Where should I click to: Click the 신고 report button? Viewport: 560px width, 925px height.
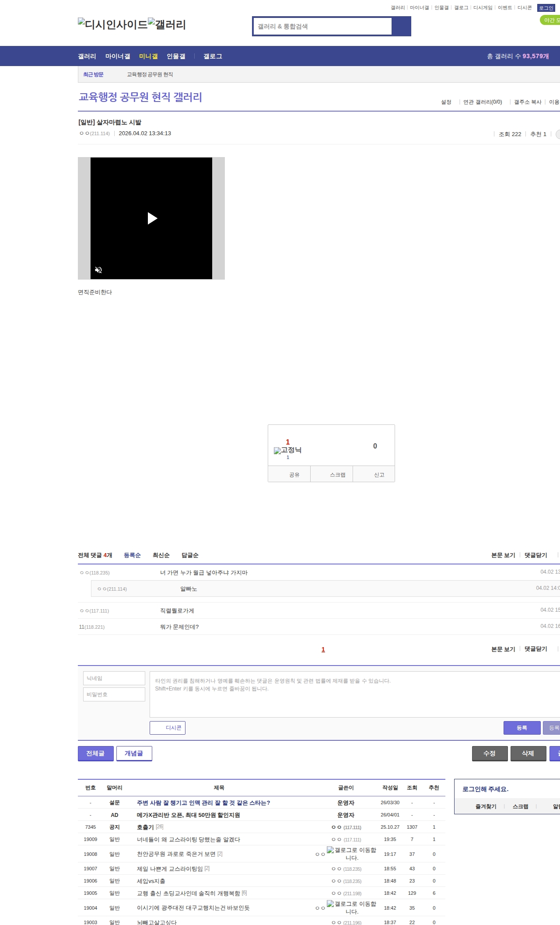coord(379,475)
